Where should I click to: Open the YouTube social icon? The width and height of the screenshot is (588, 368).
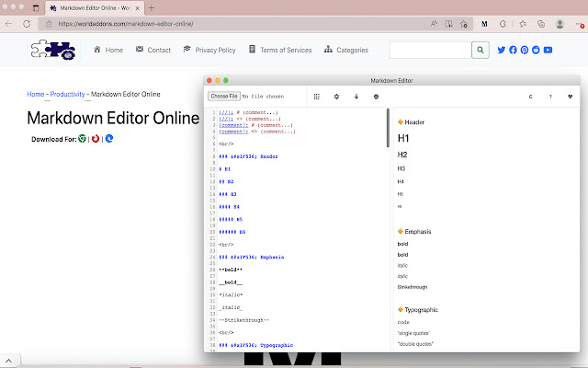tap(548, 50)
